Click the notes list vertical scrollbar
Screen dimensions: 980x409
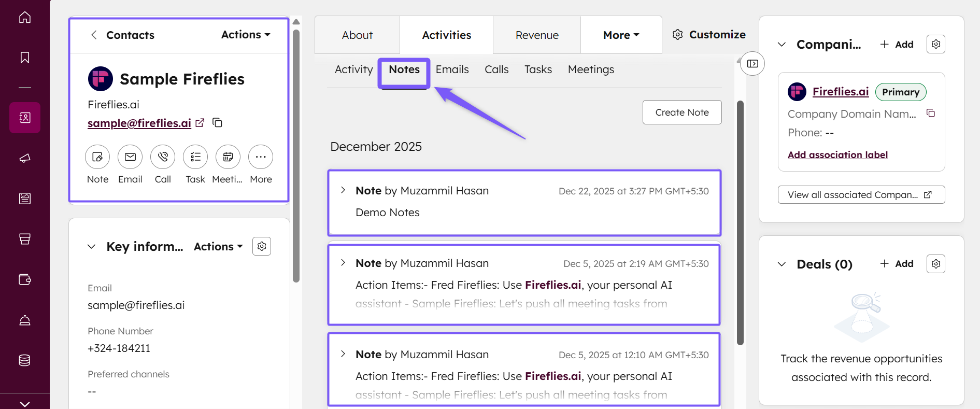[x=740, y=223]
